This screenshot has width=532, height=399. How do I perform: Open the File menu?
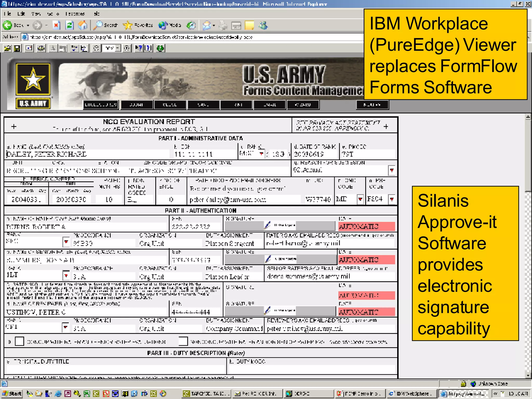coord(8,14)
